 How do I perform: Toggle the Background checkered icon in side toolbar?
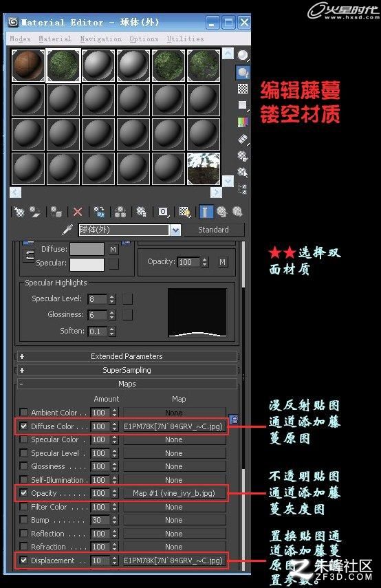[x=243, y=89]
